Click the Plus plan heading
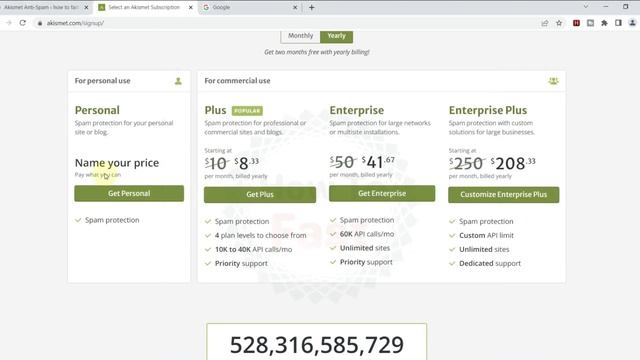The height and width of the screenshot is (360, 640). [216, 110]
